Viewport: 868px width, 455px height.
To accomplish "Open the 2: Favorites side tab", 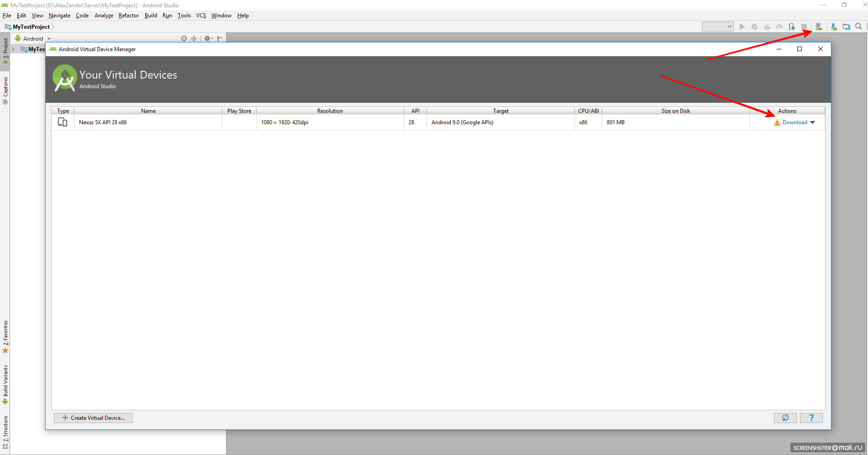I will click(5, 337).
